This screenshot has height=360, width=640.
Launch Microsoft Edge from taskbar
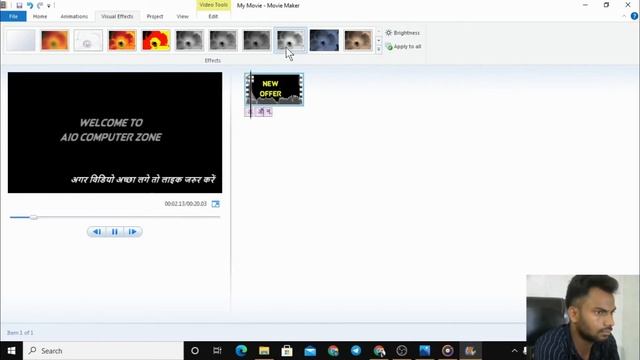pyautogui.click(x=241, y=351)
